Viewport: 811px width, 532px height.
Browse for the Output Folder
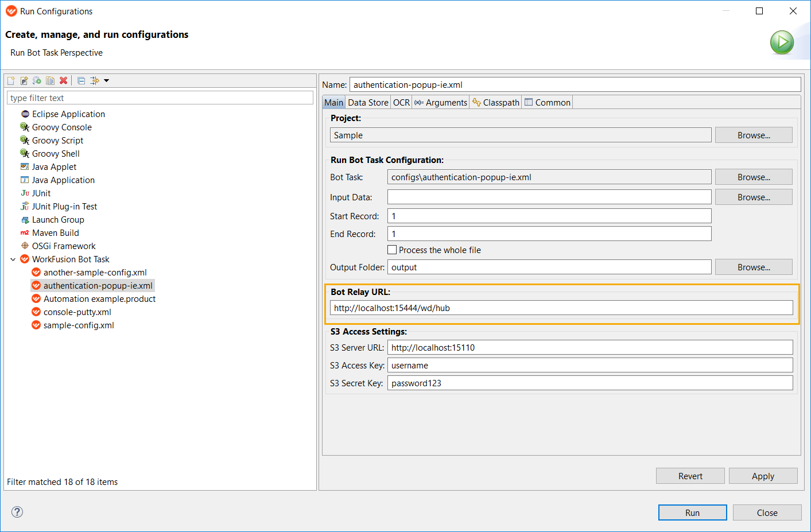tap(754, 267)
